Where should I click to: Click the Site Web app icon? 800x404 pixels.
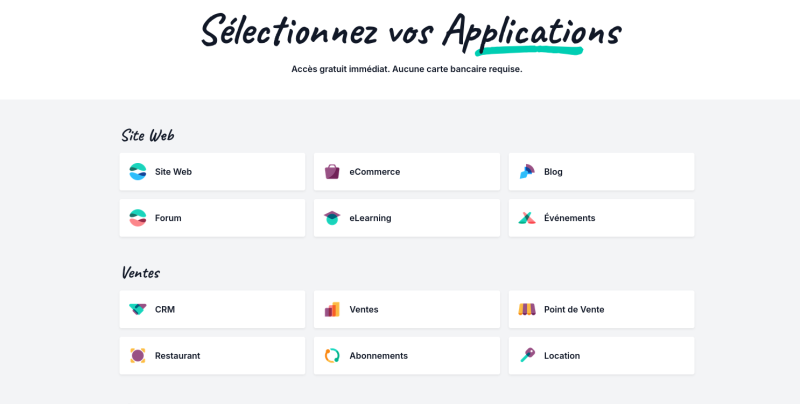pos(138,172)
